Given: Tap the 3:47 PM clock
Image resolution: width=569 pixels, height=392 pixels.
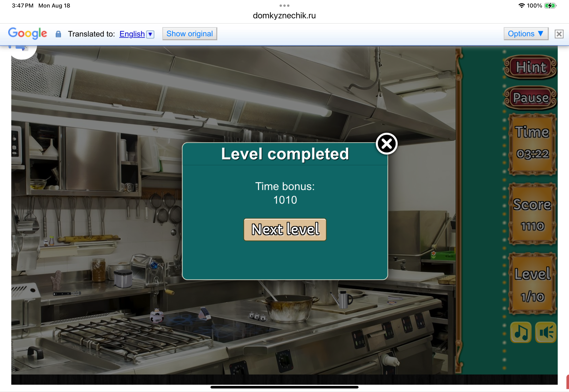Looking at the screenshot, I should click(x=23, y=6).
